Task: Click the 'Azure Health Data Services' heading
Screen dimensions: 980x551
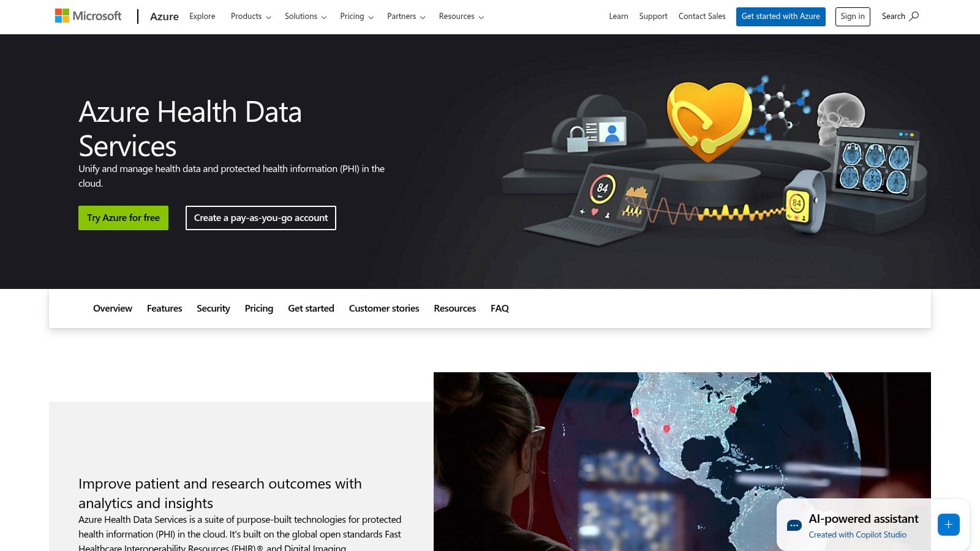Action: (x=190, y=129)
